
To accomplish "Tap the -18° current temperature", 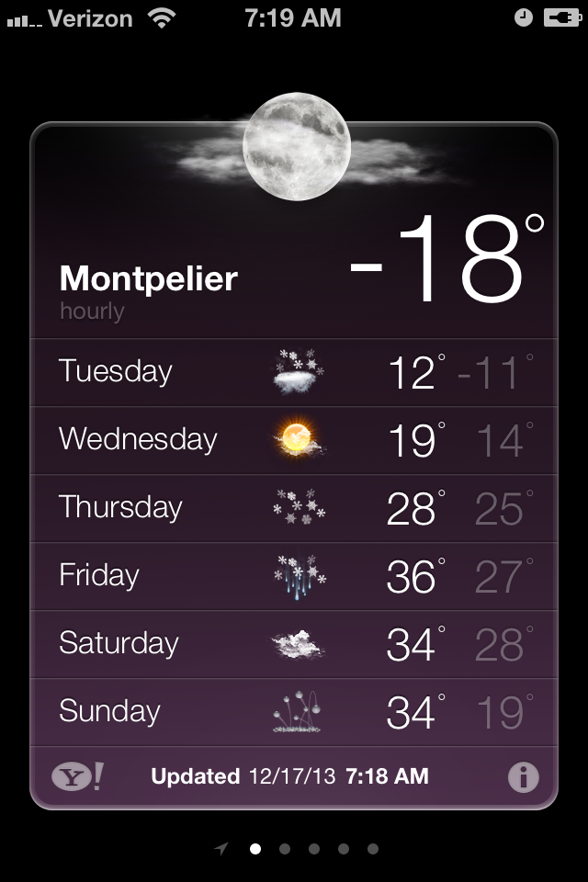I will pos(447,261).
